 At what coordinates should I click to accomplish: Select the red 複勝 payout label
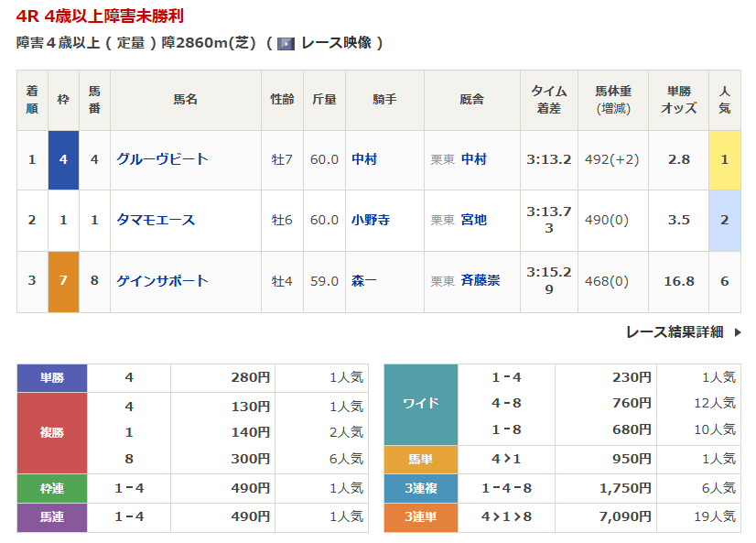pos(52,432)
